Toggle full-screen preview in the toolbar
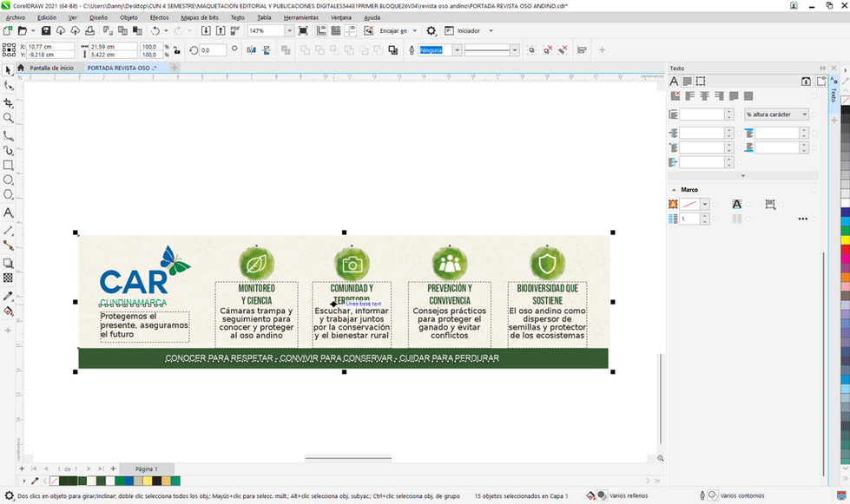Image resolution: width=850 pixels, height=504 pixels. point(303,31)
